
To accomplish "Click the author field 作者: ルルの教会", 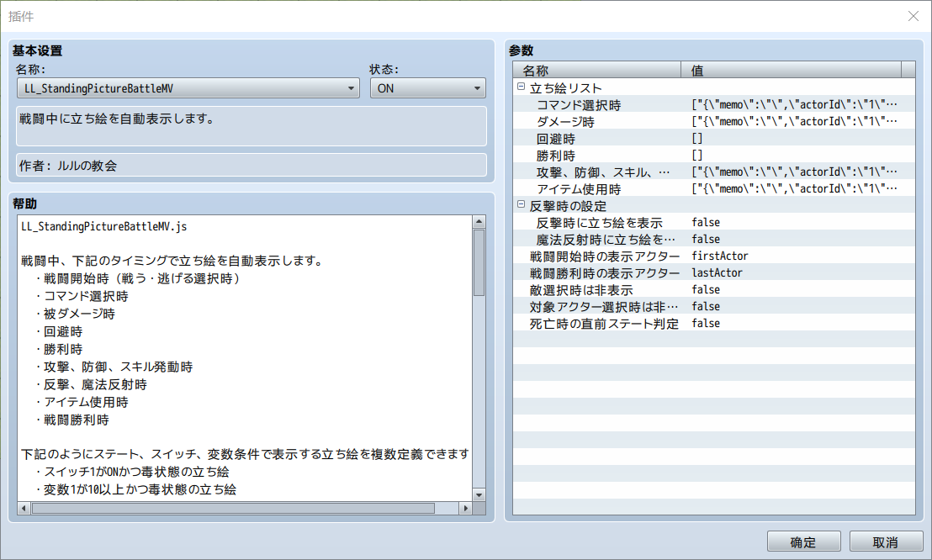I will pyautogui.click(x=252, y=166).
